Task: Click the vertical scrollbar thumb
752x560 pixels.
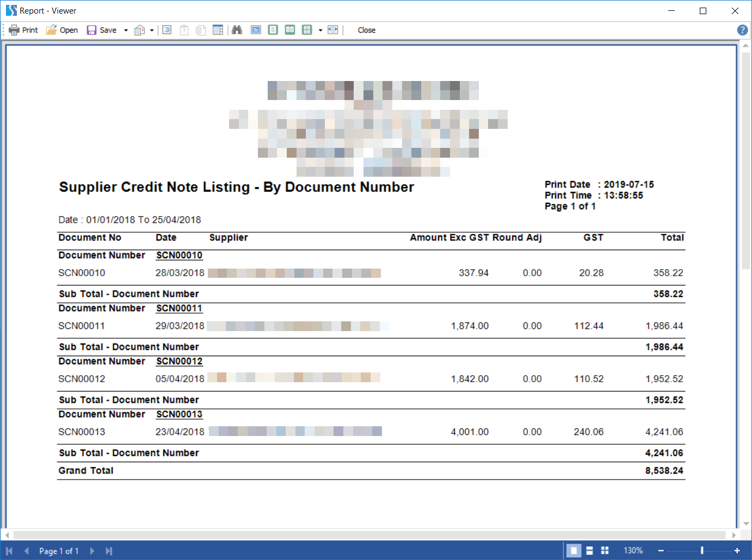Action: click(745, 161)
